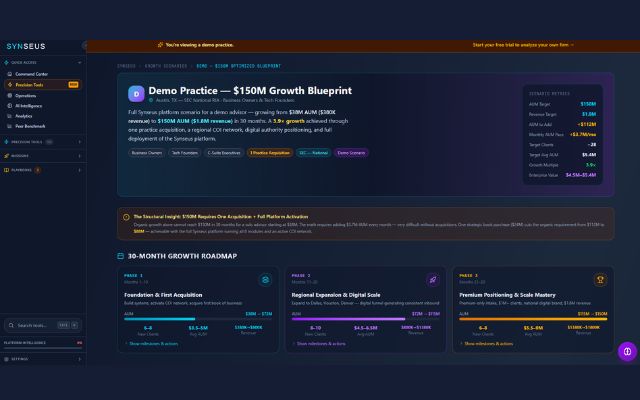Click the circular icon on Phase 1 card
The image size is (640, 400).
pos(265,280)
